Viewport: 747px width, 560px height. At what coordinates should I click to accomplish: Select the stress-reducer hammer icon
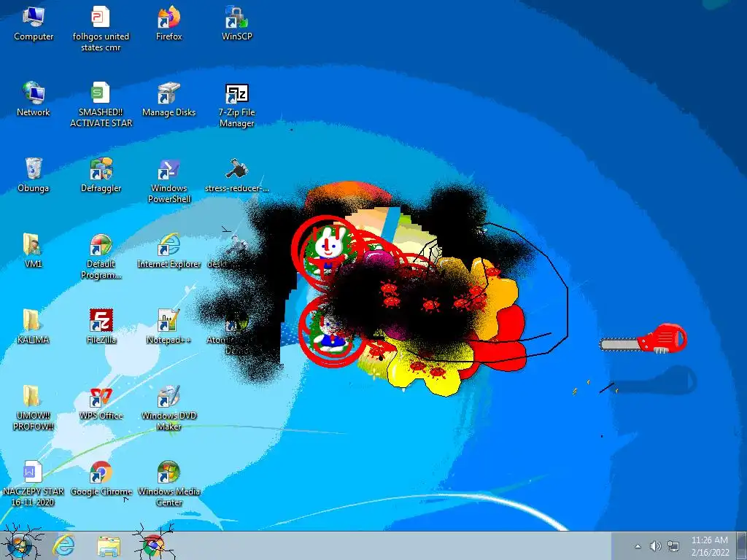click(x=237, y=175)
